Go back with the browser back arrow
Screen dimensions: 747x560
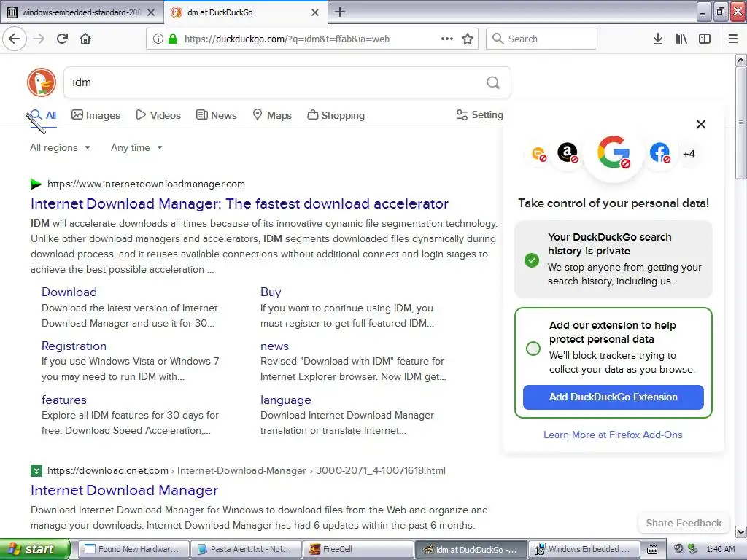point(15,39)
